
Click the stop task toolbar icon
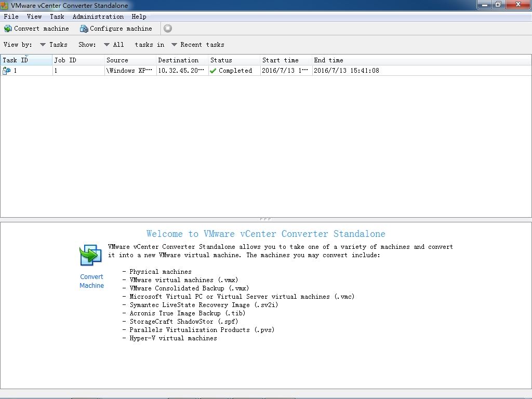168,29
